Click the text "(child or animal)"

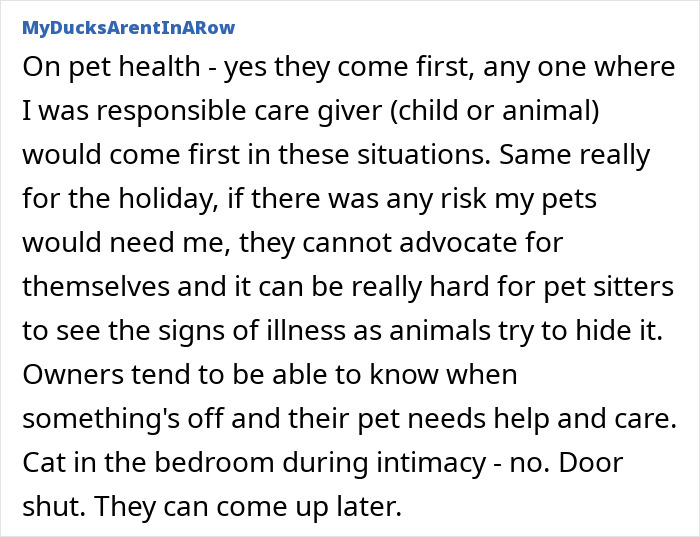476,112
